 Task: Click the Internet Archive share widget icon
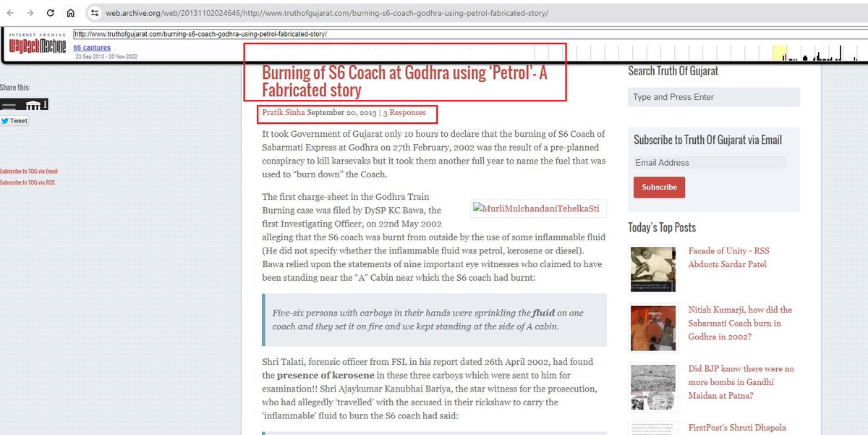coord(24,106)
